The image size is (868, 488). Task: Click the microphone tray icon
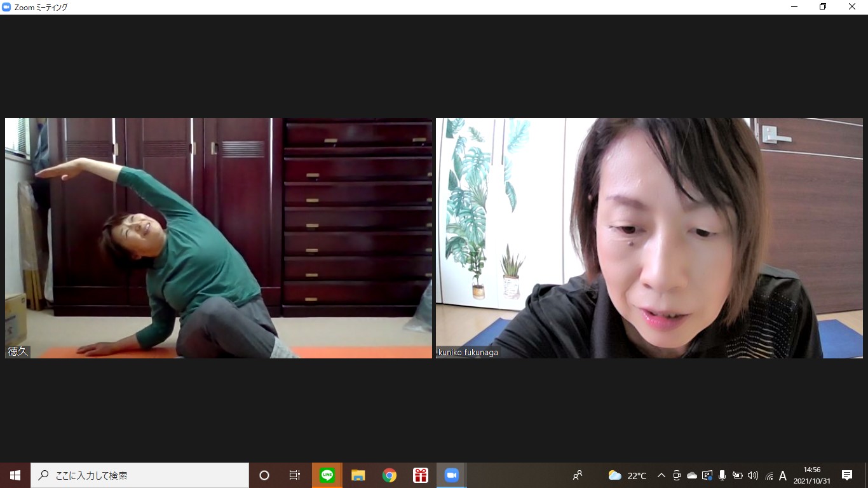point(722,475)
